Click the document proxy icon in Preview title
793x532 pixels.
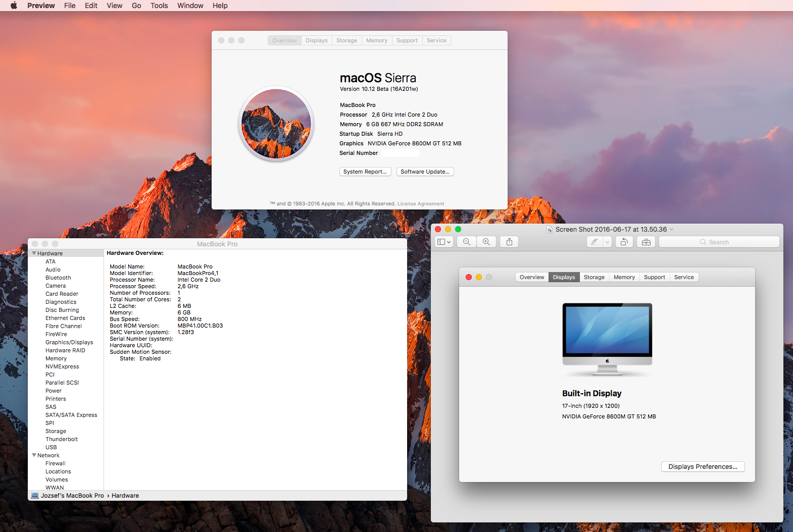(550, 230)
